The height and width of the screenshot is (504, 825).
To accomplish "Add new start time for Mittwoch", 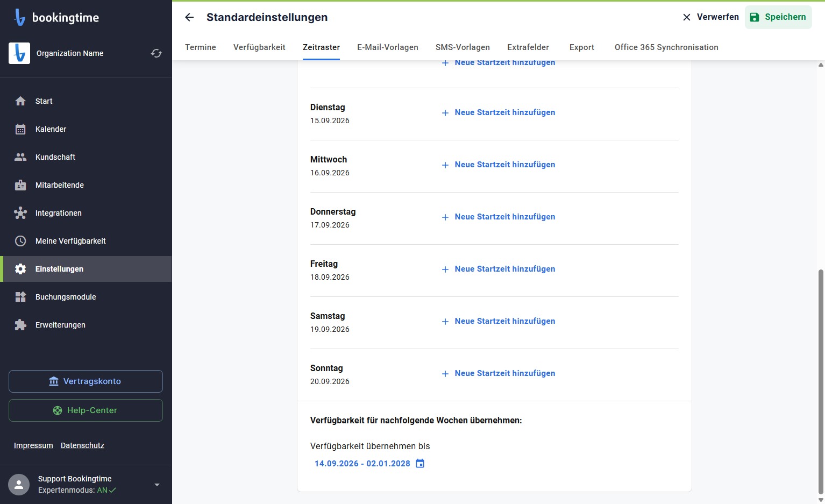I will [x=499, y=165].
